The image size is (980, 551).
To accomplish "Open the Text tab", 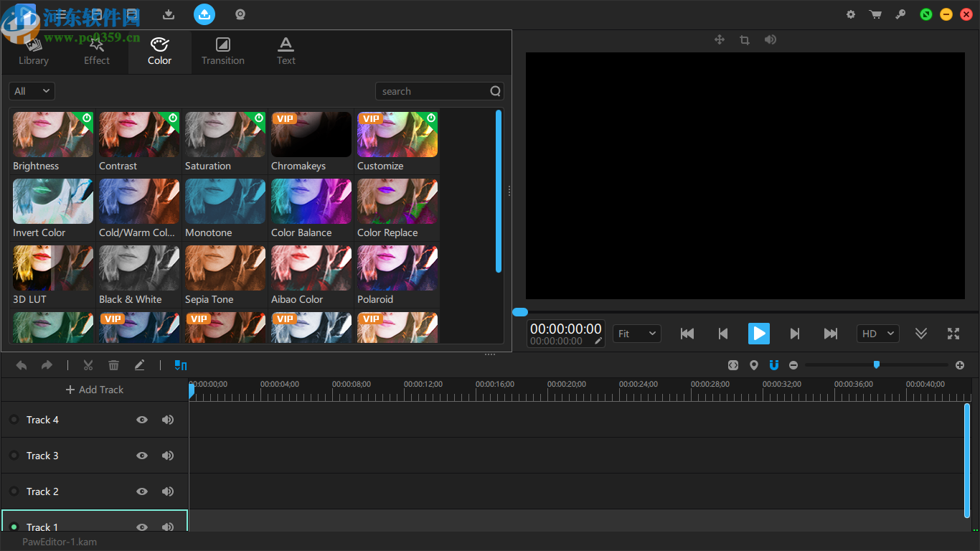I will (x=286, y=52).
